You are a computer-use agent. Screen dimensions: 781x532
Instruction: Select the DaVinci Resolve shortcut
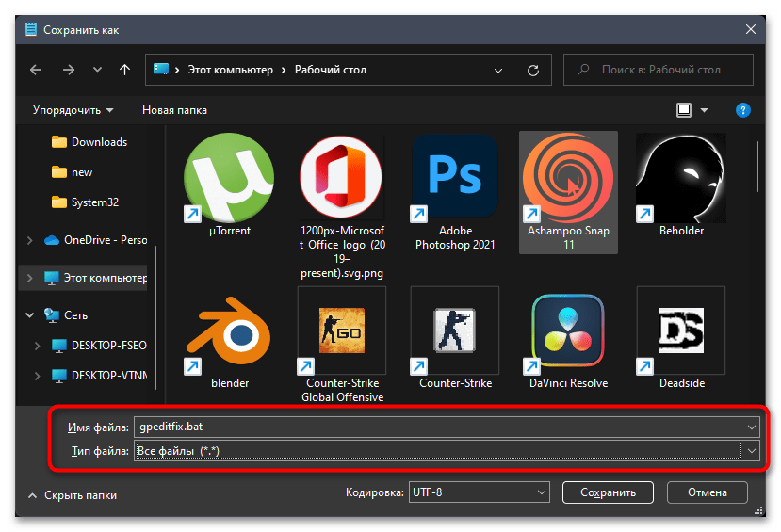(x=568, y=330)
